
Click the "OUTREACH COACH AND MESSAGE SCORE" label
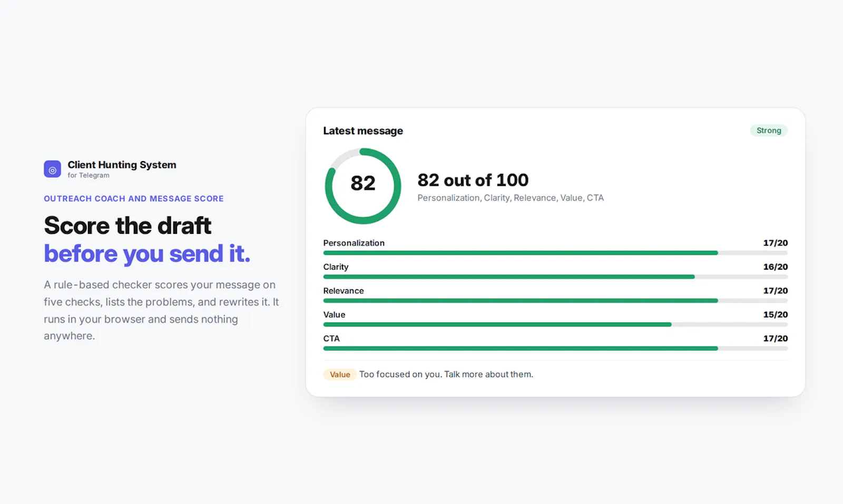134,199
